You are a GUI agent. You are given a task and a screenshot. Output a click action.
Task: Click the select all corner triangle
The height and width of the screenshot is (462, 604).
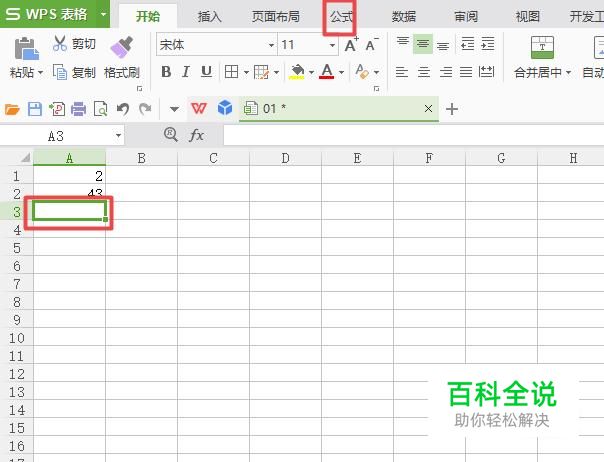(x=25, y=158)
